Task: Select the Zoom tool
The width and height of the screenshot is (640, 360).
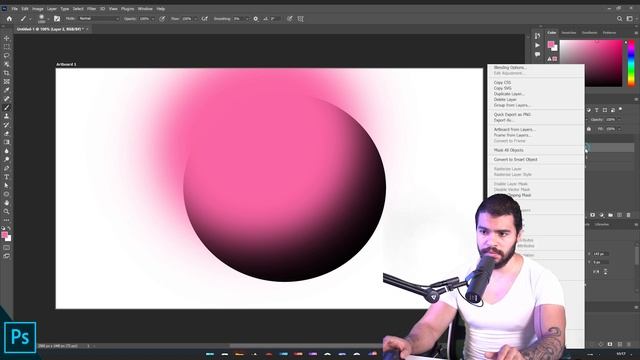Action: [7, 211]
